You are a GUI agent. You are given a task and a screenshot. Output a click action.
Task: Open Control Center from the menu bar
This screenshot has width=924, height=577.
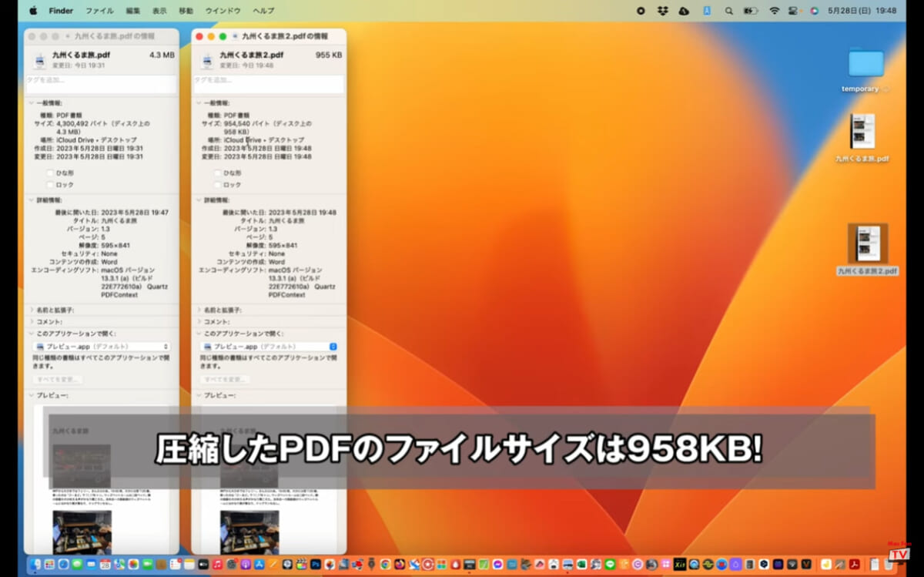[x=795, y=11]
